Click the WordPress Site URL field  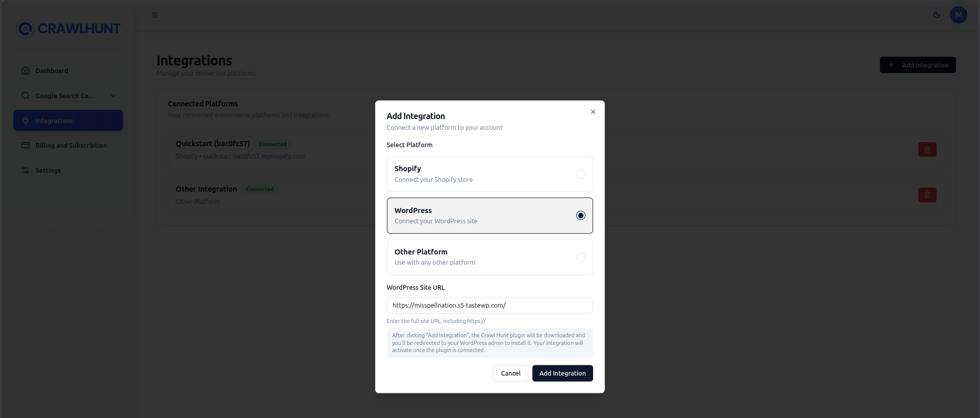coord(489,306)
